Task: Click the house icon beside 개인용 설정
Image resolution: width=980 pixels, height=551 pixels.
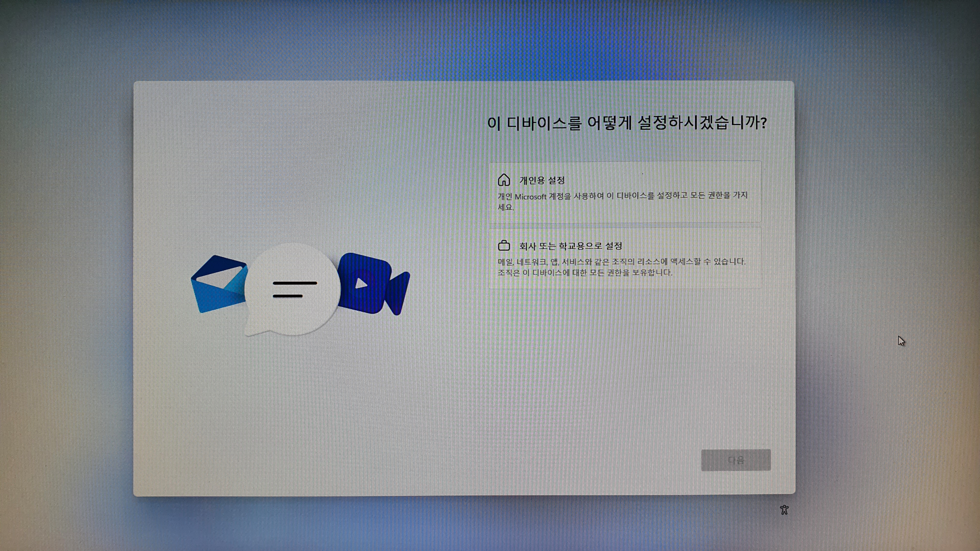Action: tap(504, 180)
